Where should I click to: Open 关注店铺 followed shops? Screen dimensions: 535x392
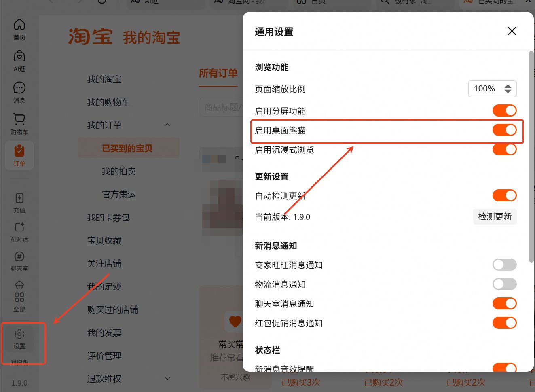[x=104, y=264]
